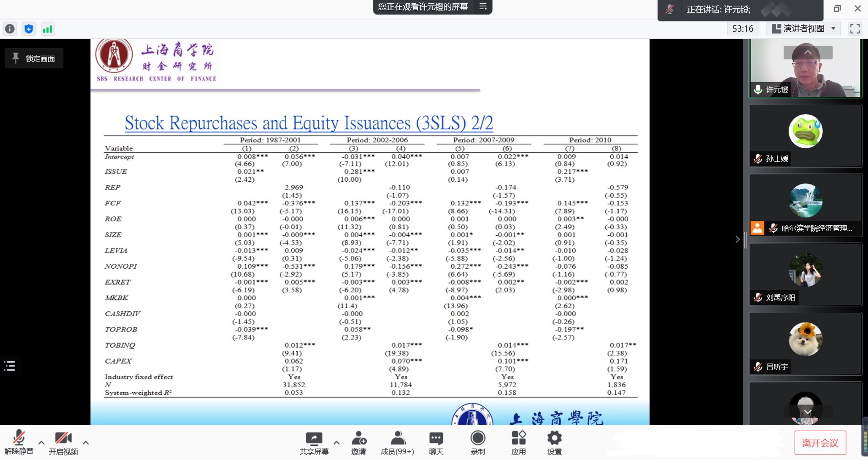This screenshot has width=868, height=460.
Task: Open the blue security shield icon
Action: tap(28, 29)
